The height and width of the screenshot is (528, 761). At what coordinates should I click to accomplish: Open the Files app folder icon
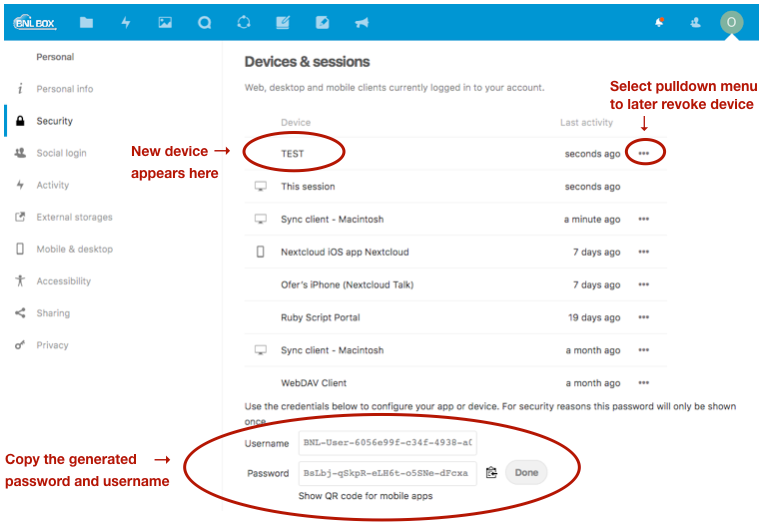(86, 22)
